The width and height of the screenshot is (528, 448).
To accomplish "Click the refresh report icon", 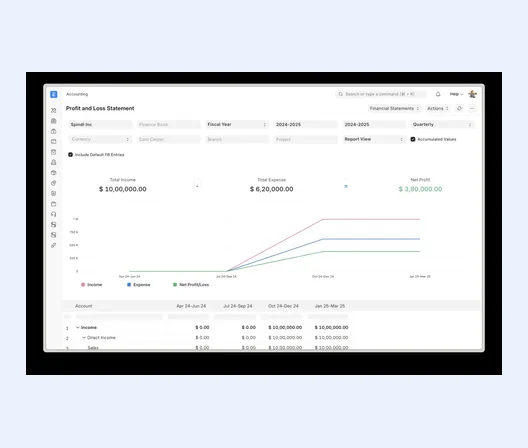I will point(459,108).
